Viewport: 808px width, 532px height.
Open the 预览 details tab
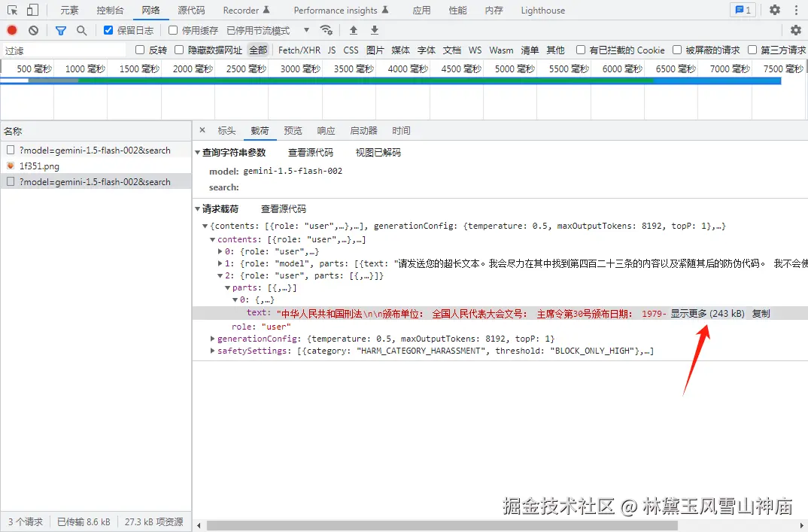(x=293, y=130)
